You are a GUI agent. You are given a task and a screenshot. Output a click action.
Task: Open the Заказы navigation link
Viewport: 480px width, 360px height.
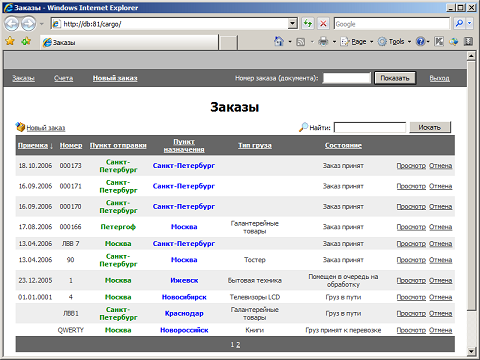[23, 78]
